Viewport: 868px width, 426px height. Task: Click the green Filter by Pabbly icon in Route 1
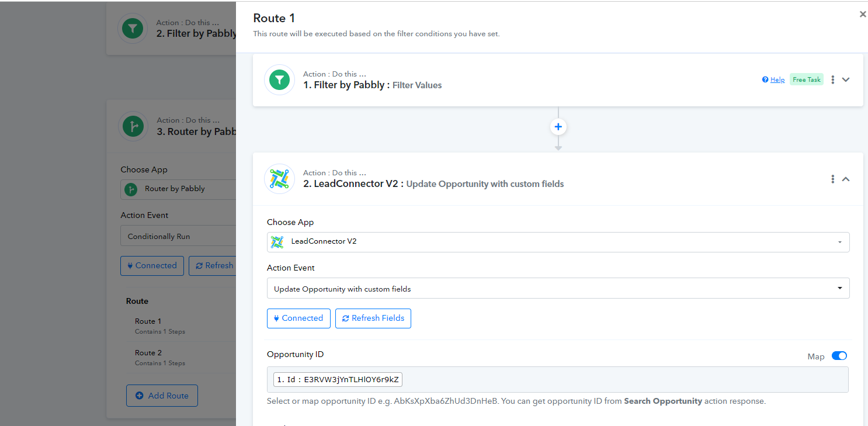pyautogui.click(x=279, y=79)
